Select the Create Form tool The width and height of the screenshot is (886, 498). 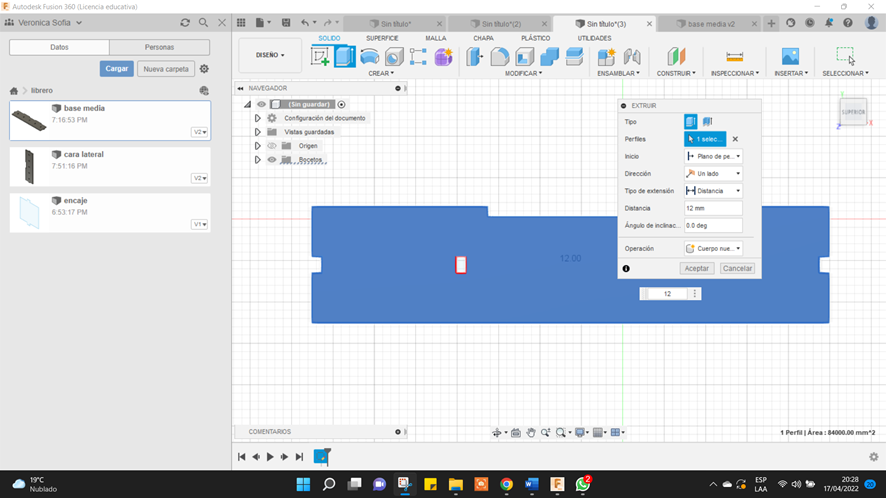click(444, 57)
